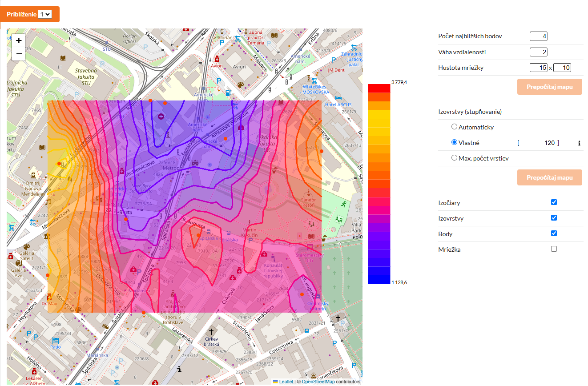Toggle the Izočiary checkbox
Image resolution: width=588 pixels, height=386 pixels.
(x=554, y=202)
